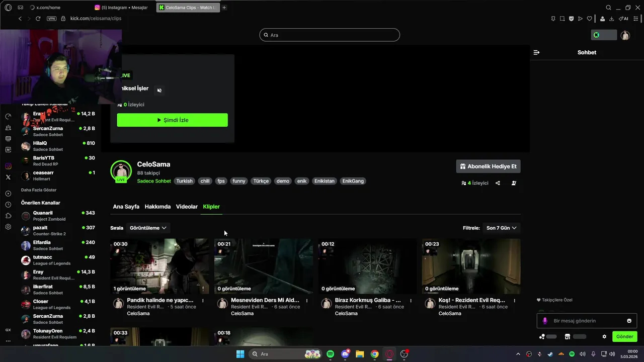Unmute the stream preview speaker icon
Viewport: 644px width, 362px height.
(159, 90)
